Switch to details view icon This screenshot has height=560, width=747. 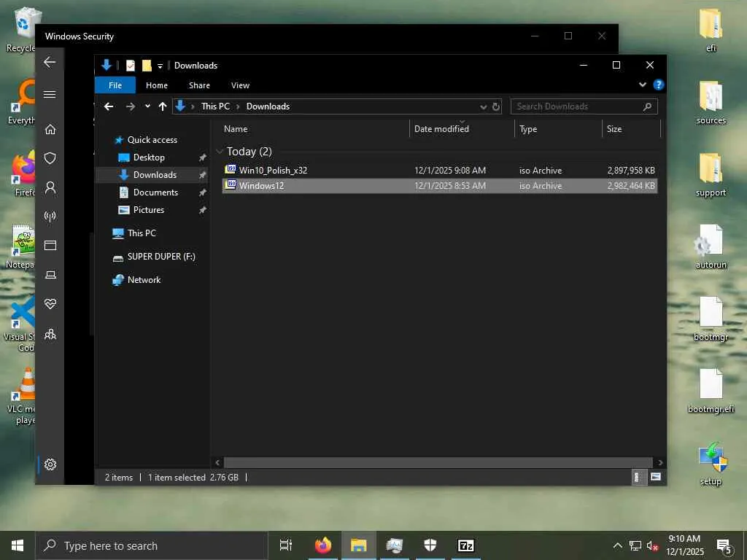pos(638,477)
